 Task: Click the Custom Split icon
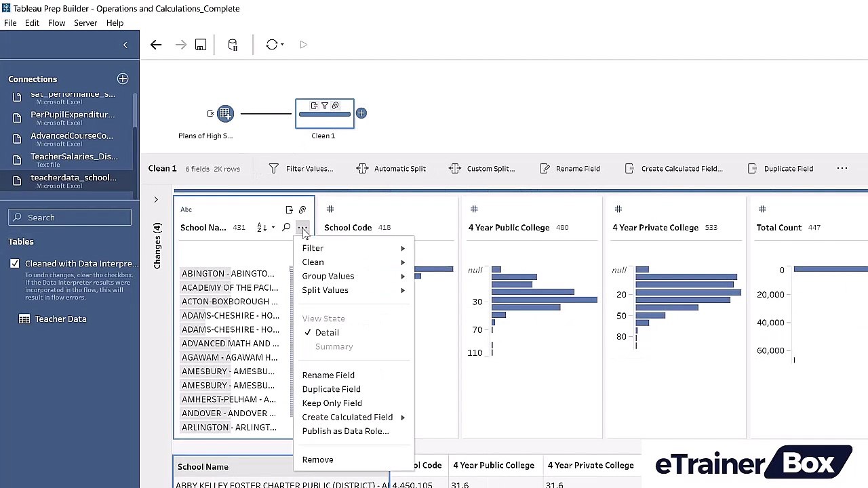pyautogui.click(x=454, y=168)
